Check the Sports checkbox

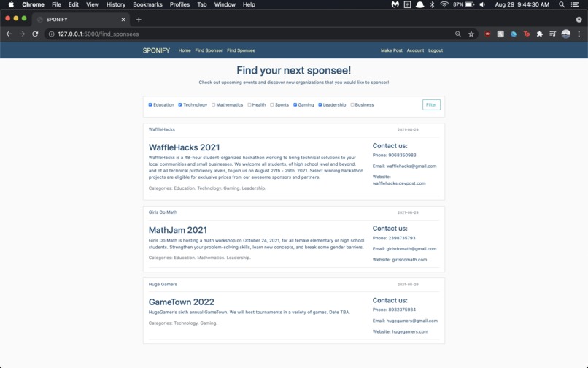[x=272, y=104]
